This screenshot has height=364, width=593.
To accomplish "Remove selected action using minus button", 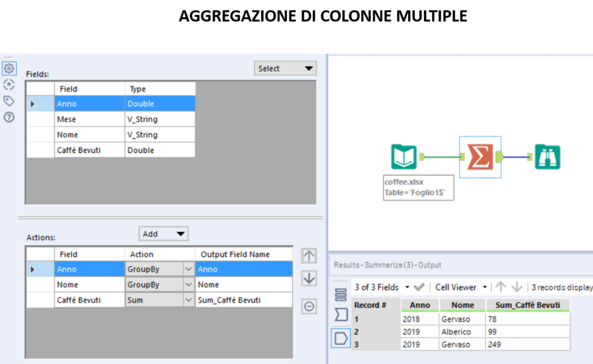I will (x=309, y=306).
